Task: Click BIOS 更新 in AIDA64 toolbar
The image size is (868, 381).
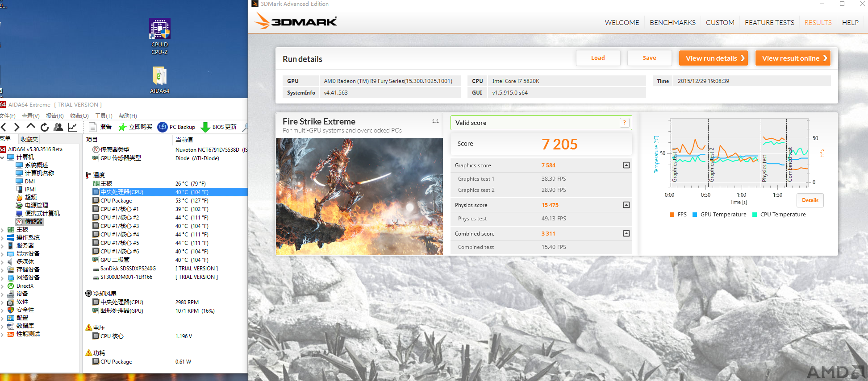Action: click(x=219, y=127)
